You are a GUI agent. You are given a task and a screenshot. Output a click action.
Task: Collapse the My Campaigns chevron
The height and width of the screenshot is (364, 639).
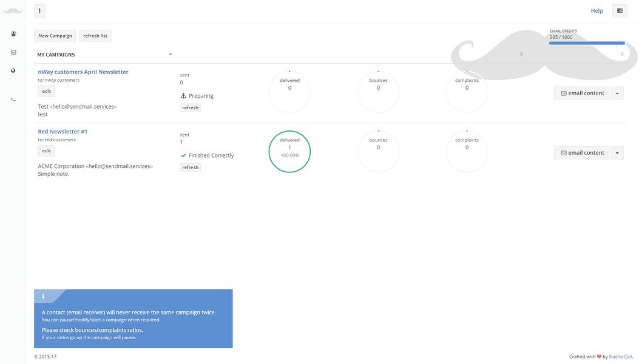[x=171, y=54]
